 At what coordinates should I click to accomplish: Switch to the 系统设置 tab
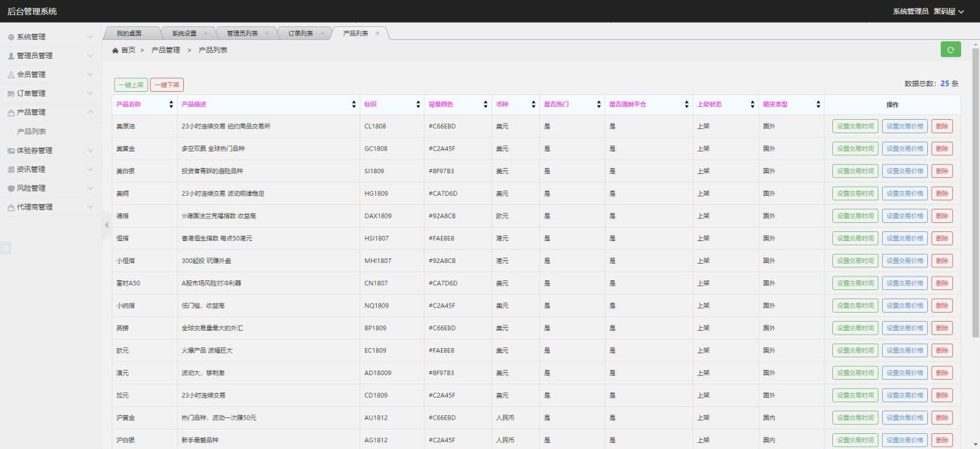click(184, 34)
